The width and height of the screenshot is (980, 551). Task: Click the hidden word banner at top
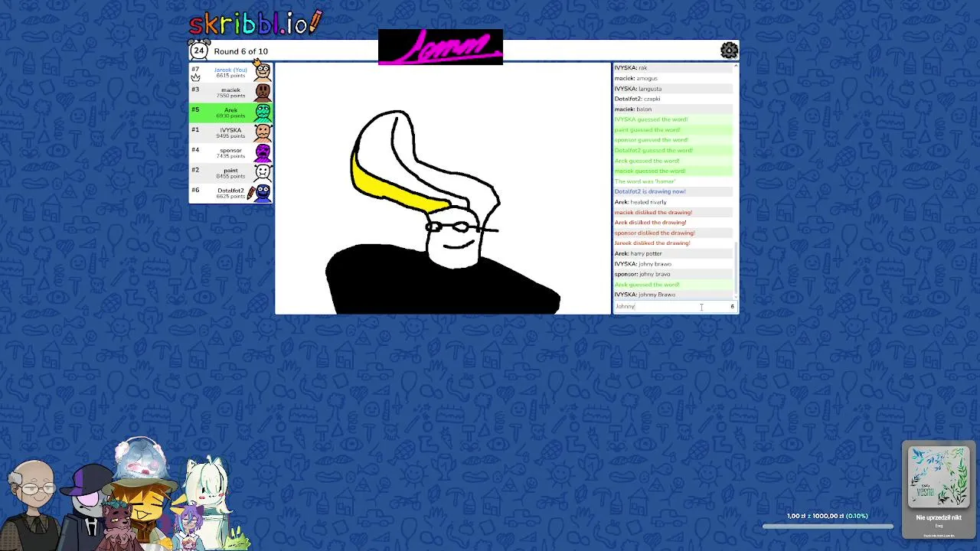[440, 47]
